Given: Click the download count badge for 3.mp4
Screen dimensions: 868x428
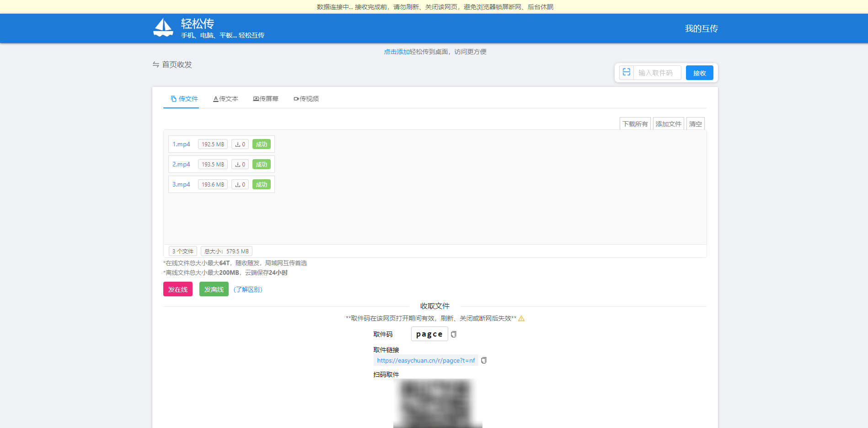Looking at the screenshot, I should click(x=240, y=184).
